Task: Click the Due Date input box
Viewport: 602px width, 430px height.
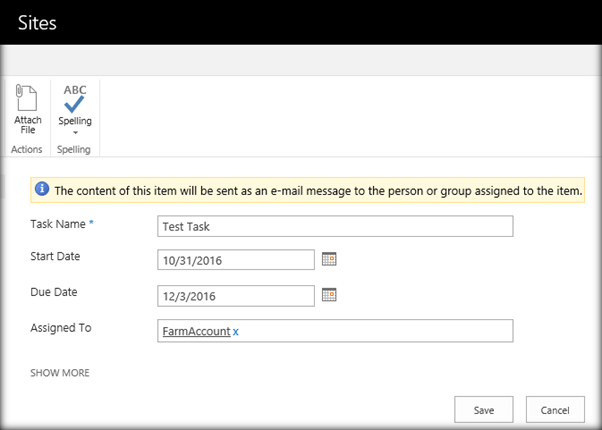Action: (x=236, y=295)
